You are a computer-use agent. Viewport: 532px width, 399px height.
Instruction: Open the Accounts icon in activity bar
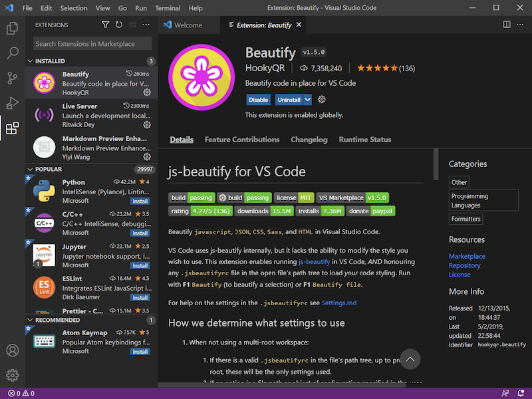pyautogui.click(x=11, y=350)
